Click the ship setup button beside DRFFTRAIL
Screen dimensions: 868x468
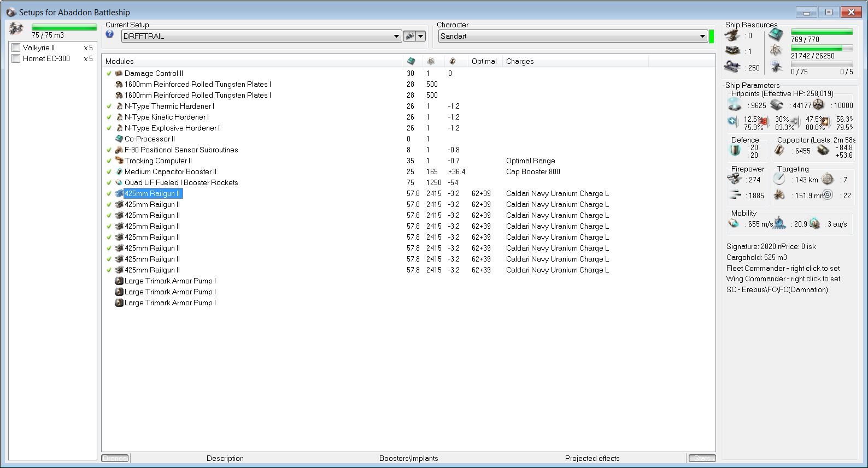(409, 36)
